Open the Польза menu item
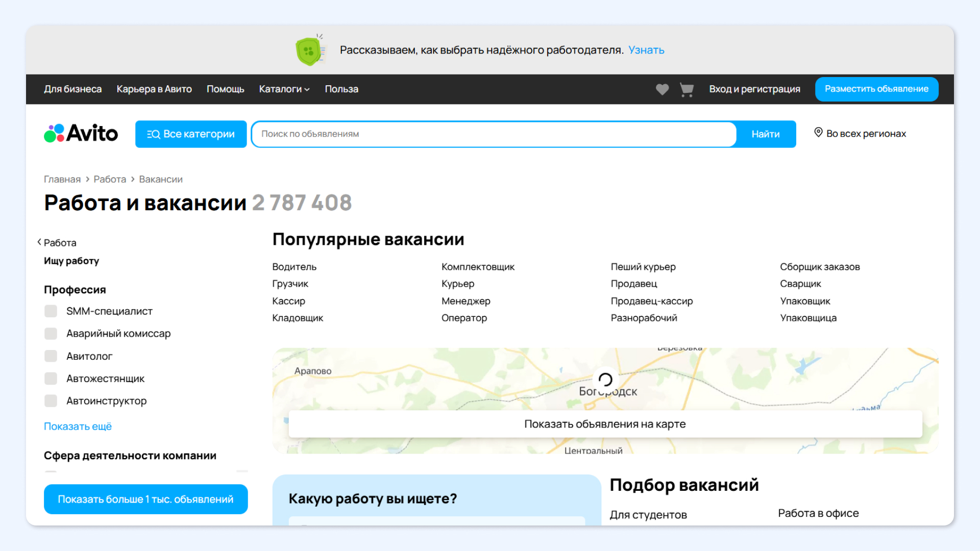 tap(341, 89)
